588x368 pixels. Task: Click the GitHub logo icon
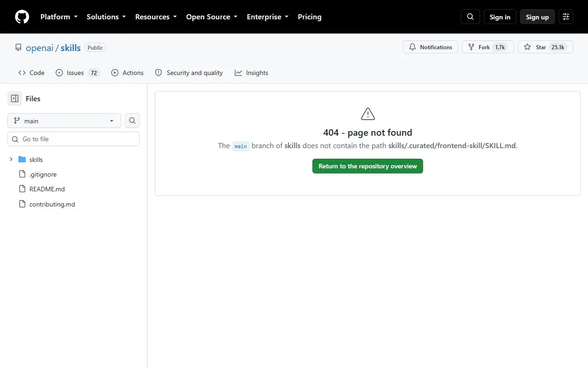[x=22, y=17]
